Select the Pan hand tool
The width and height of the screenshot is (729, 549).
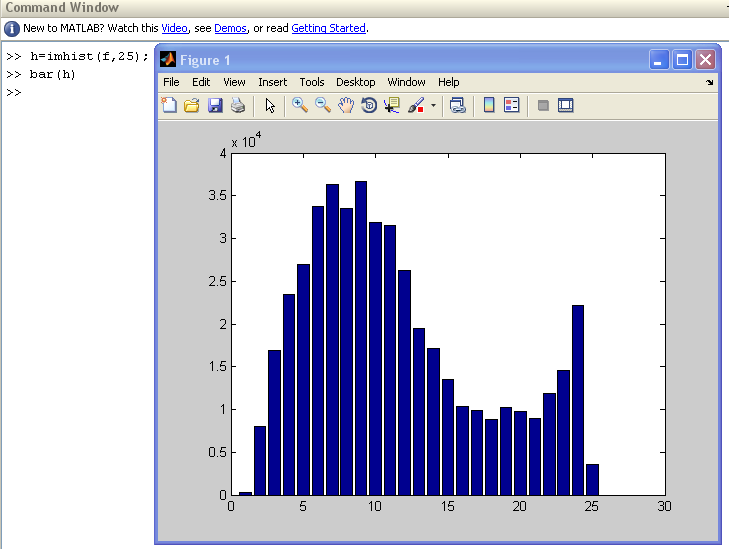coord(346,105)
